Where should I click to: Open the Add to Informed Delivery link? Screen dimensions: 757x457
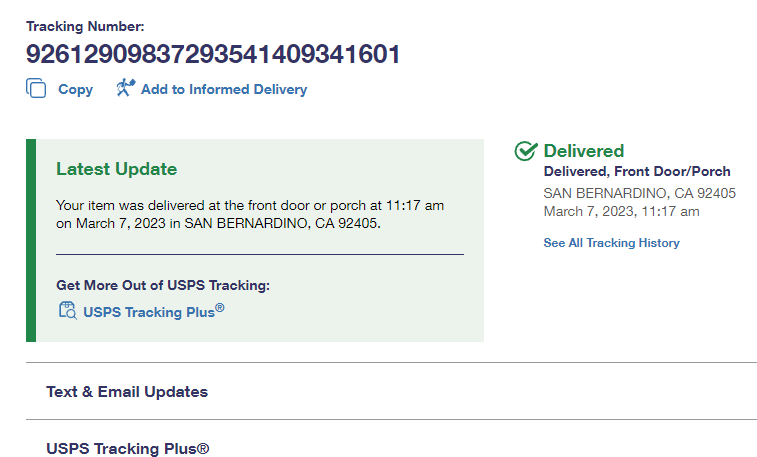click(x=224, y=89)
